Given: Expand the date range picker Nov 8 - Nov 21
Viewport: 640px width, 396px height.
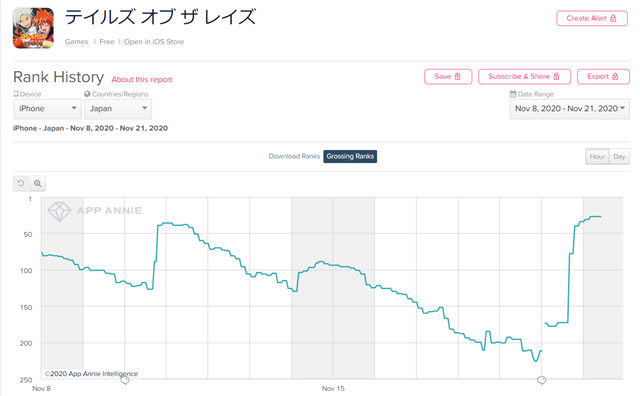Looking at the screenshot, I should pyautogui.click(x=569, y=109).
